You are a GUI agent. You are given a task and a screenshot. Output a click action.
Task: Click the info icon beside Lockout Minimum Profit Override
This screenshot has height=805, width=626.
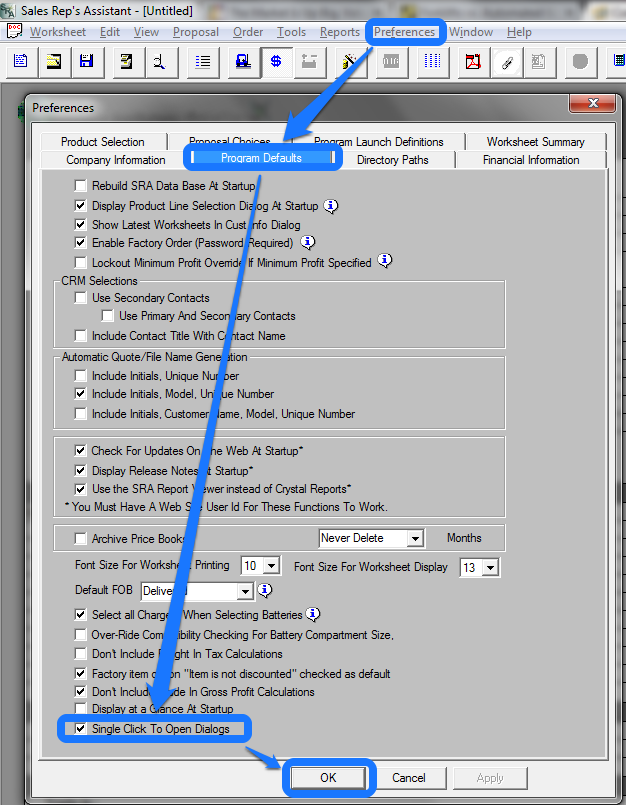[385, 261]
